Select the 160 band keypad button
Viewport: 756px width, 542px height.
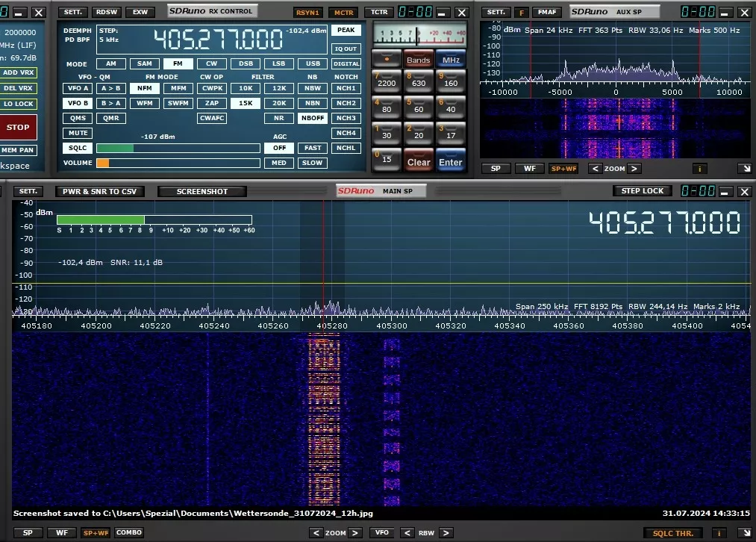[x=451, y=82]
